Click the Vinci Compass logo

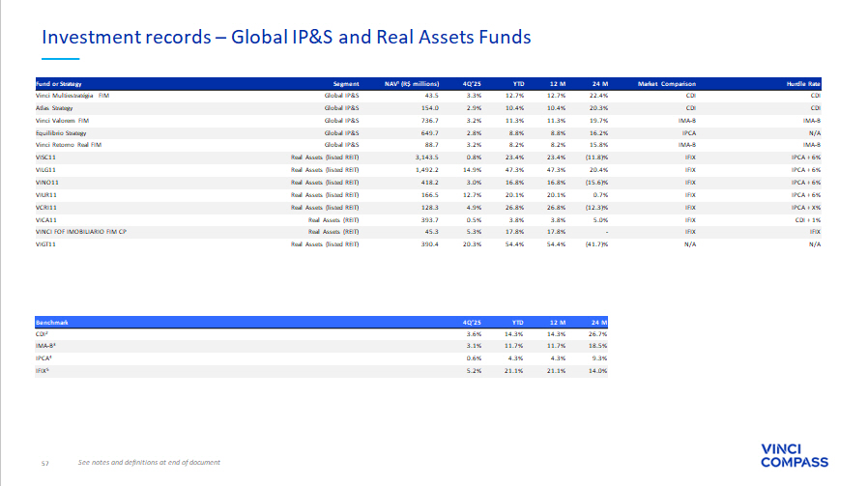[795, 455]
